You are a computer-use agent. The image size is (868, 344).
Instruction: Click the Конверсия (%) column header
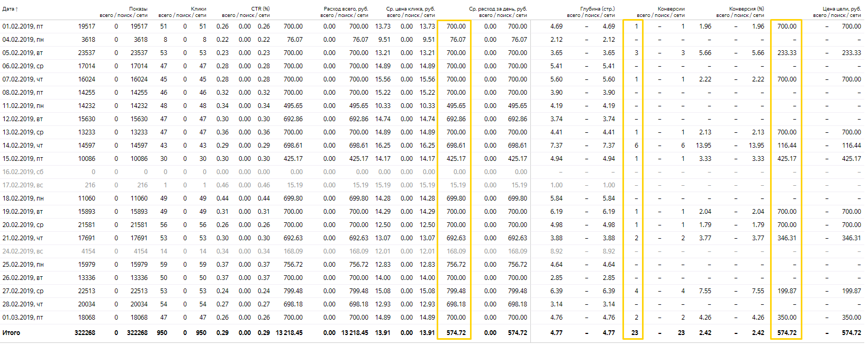pyautogui.click(x=746, y=9)
